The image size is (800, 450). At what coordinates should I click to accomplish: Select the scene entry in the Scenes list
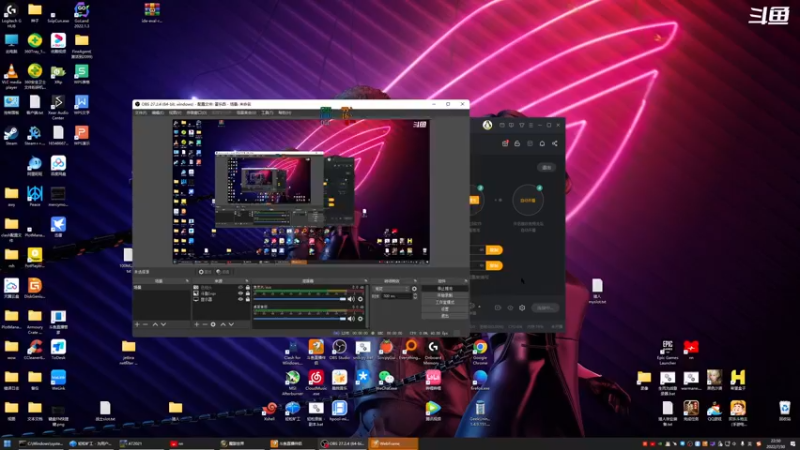161,288
